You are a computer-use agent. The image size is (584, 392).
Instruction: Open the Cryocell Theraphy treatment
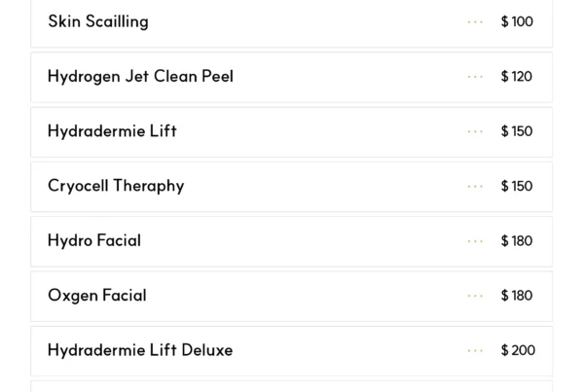[x=116, y=186]
